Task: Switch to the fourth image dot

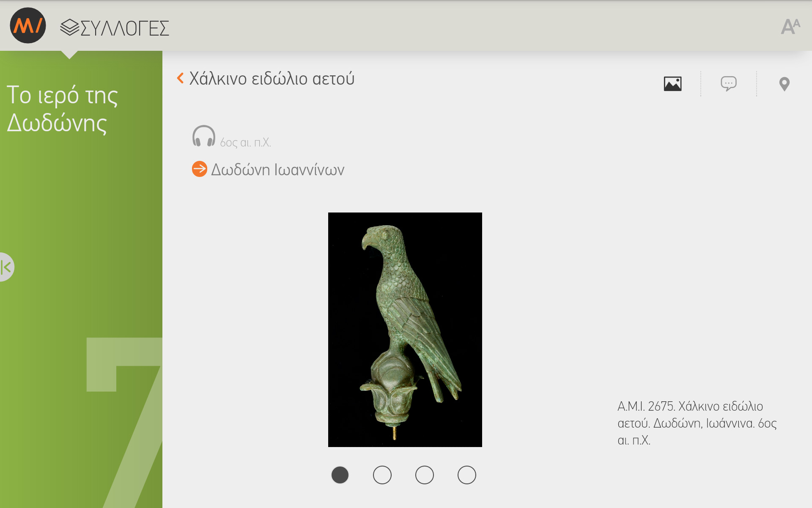Action: 467,475
